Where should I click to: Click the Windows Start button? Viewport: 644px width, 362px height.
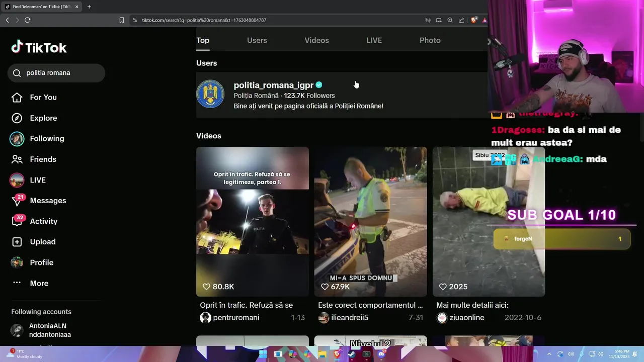(x=263, y=354)
